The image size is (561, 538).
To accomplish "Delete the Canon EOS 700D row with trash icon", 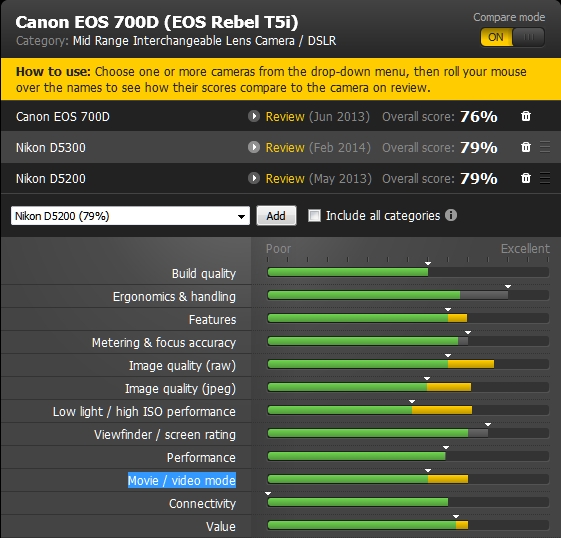I will pos(526,116).
